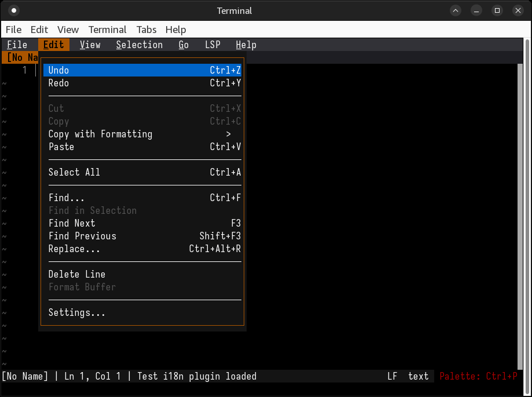Image resolution: width=532 pixels, height=397 pixels.
Task: Click the Palette: Ctrl+P status link
Action: (478, 376)
